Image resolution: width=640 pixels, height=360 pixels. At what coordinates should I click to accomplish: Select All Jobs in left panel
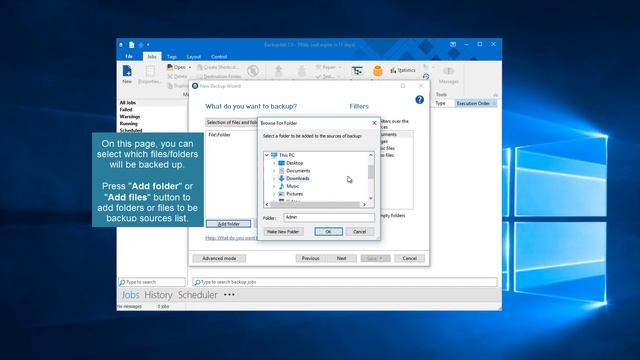(x=128, y=103)
